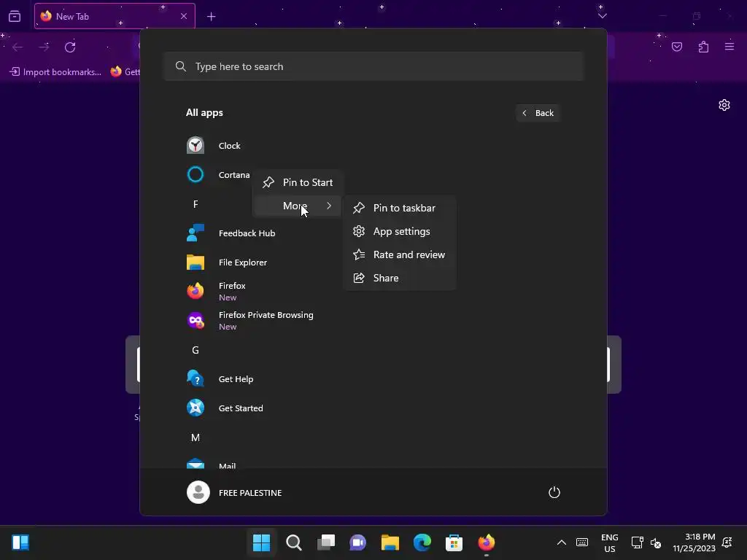747x560 pixels.
Task: Click the Type here to search field
Action: [x=374, y=66]
